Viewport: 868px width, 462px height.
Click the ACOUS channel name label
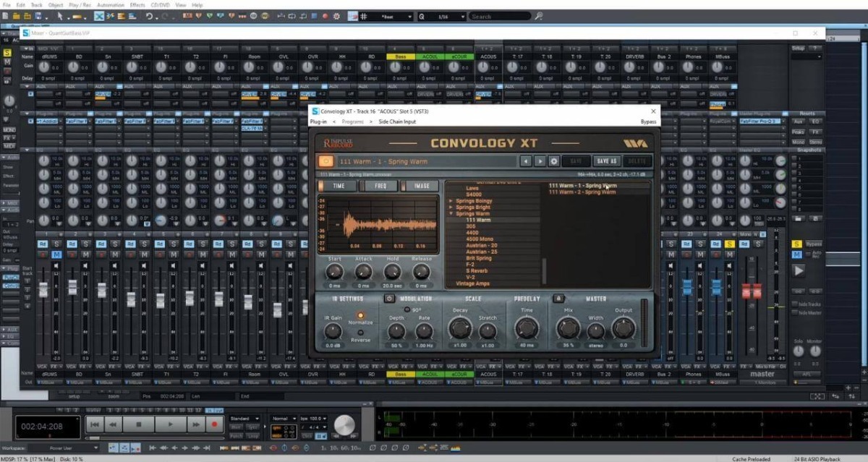tap(488, 56)
